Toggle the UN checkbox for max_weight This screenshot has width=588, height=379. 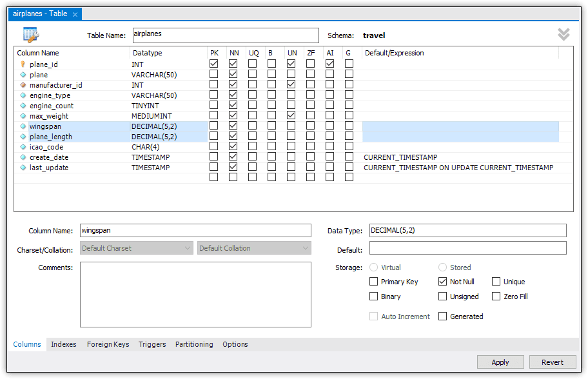(x=290, y=115)
